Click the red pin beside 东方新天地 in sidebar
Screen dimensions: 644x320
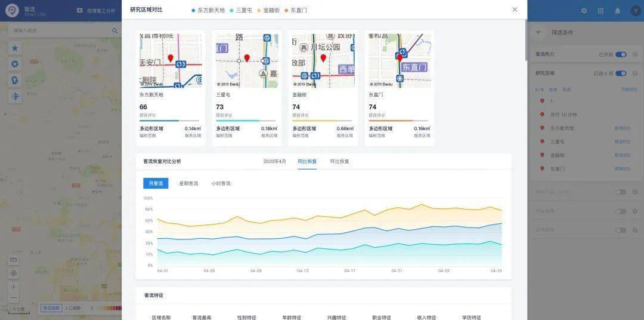point(542,128)
